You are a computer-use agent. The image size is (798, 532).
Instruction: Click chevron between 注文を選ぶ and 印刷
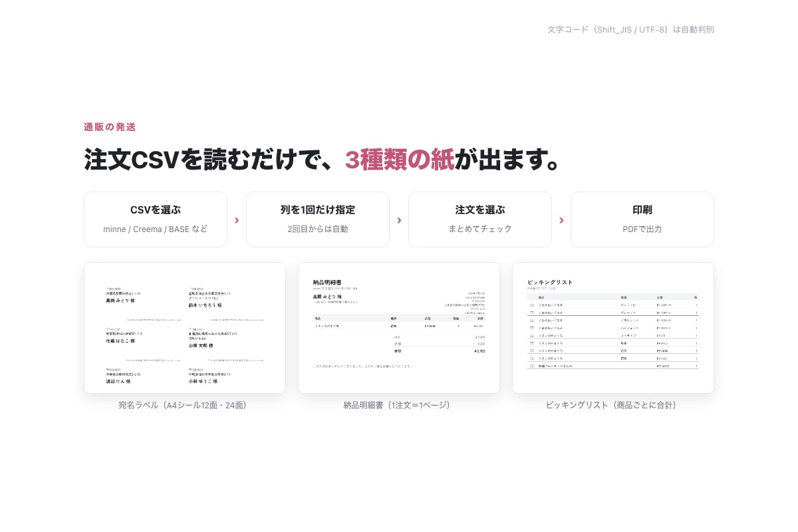561,220
